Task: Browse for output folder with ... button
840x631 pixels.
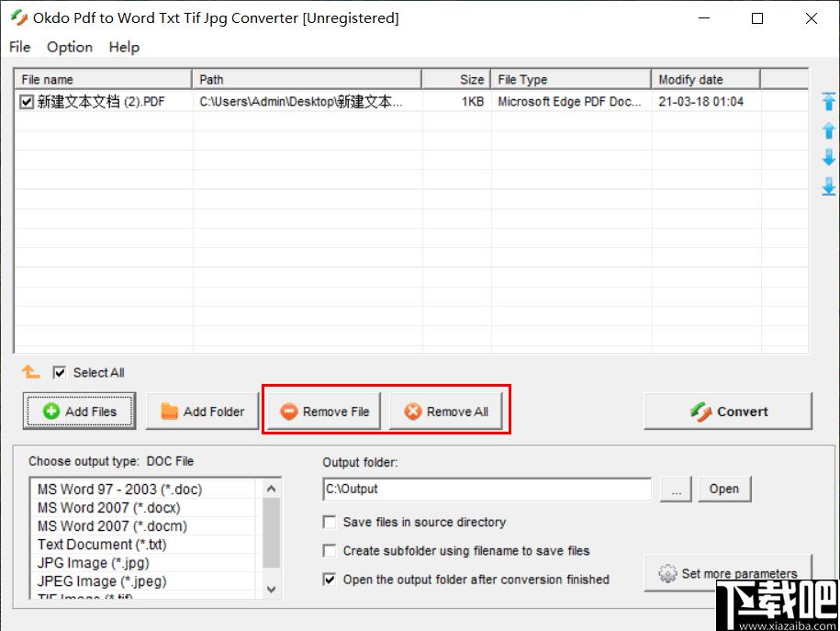Action: 676,489
